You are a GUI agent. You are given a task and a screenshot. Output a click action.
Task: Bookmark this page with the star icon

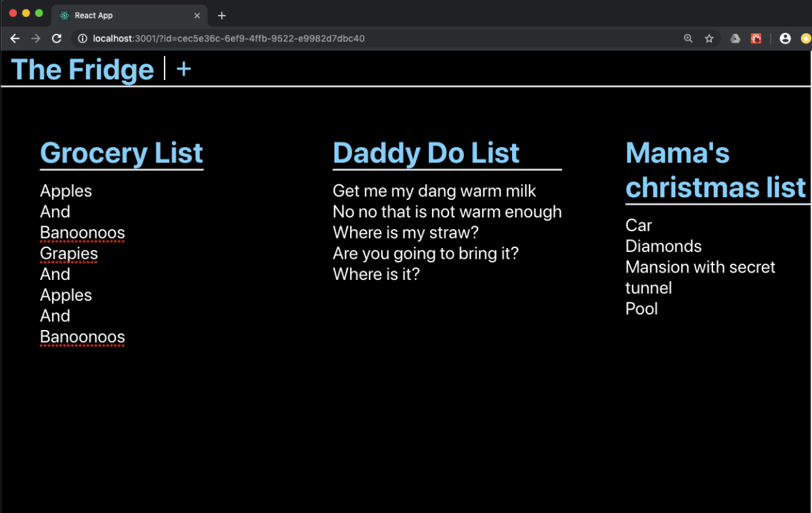[x=709, y=39]
